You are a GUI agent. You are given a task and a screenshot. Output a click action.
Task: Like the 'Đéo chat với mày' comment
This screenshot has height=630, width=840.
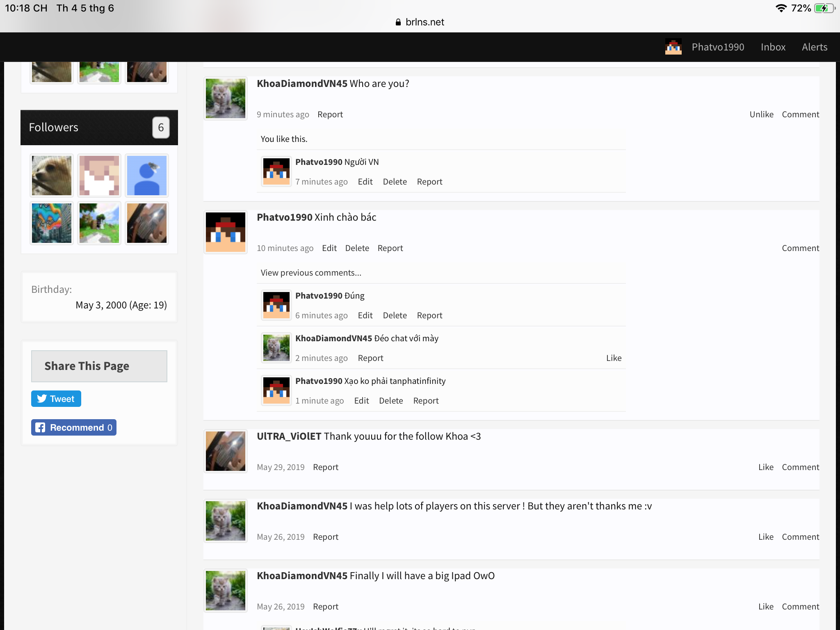pos(614,358)
